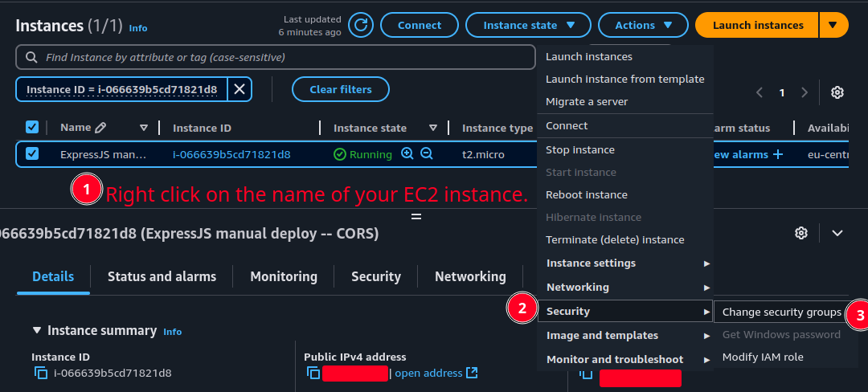This screenshot has width=868, height=392.
Task: Click the t2.micro instance type cell
Action: pos(483,155)
